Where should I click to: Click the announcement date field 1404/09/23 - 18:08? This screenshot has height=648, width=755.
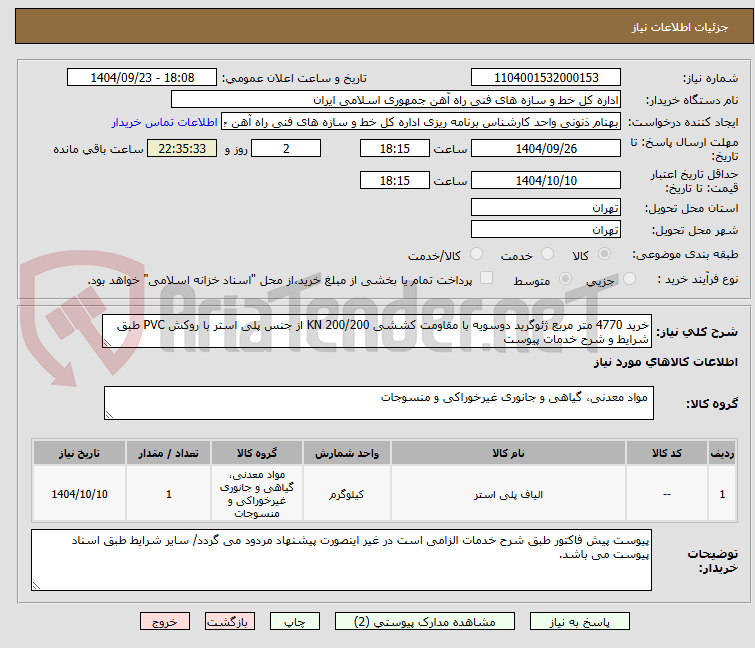tap(142, 78)
